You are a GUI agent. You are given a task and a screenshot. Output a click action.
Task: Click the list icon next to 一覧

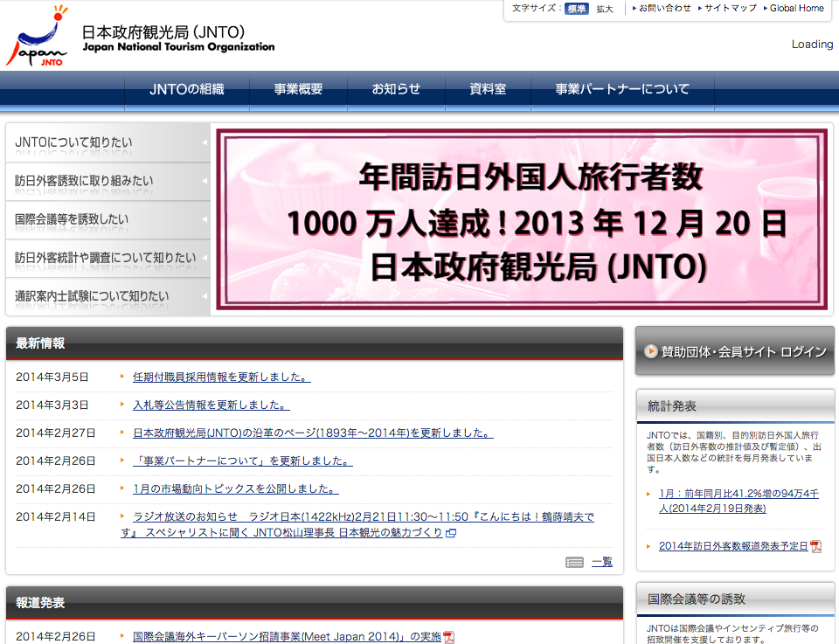point(575,562)
